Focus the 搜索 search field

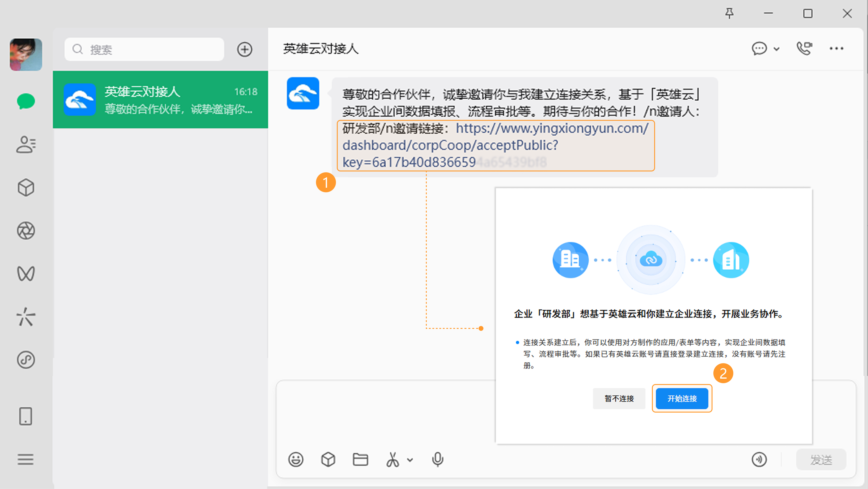point(144,49)
